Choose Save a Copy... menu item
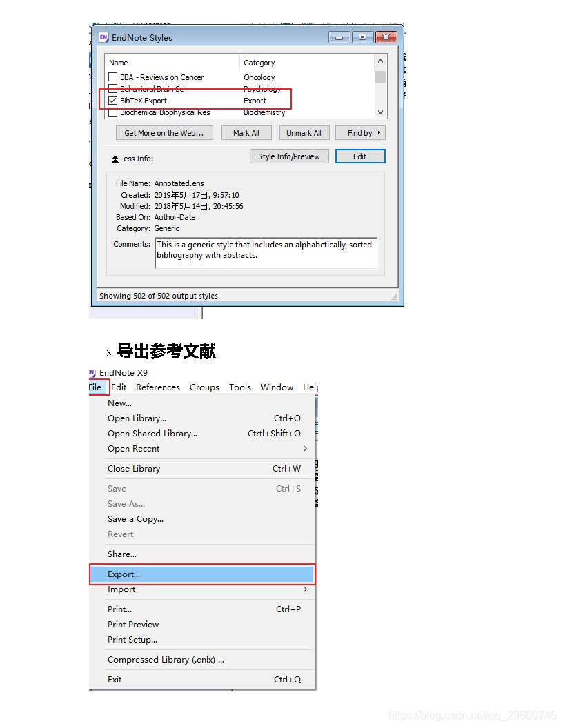The width and height of the screenshot is (563, 728). pos(203,519)
